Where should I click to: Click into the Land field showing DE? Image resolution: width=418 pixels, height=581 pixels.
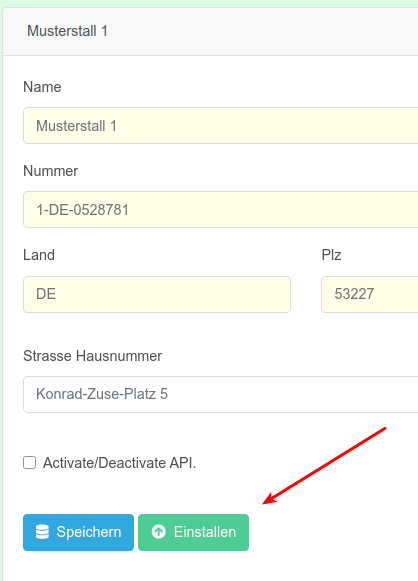(157, 294)
